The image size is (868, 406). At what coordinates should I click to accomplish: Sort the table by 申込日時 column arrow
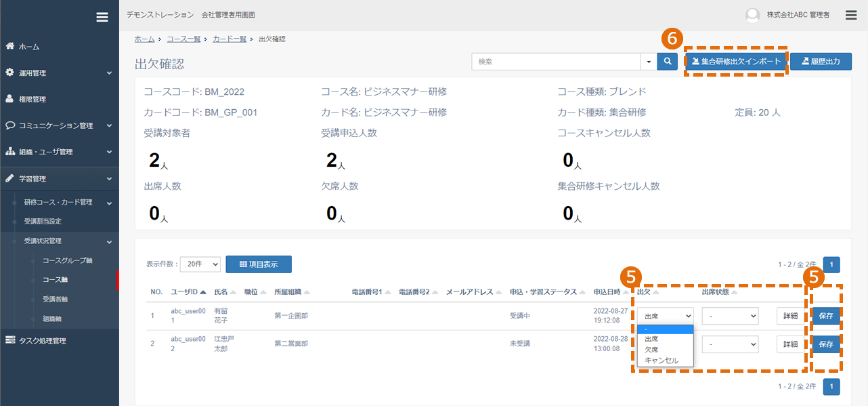(626, 292)
